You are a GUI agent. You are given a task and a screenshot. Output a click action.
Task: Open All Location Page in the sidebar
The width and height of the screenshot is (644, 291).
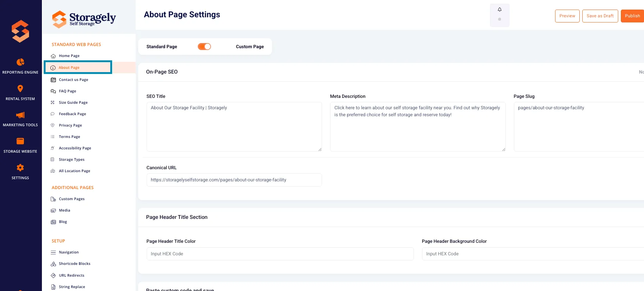click(75, 171)
